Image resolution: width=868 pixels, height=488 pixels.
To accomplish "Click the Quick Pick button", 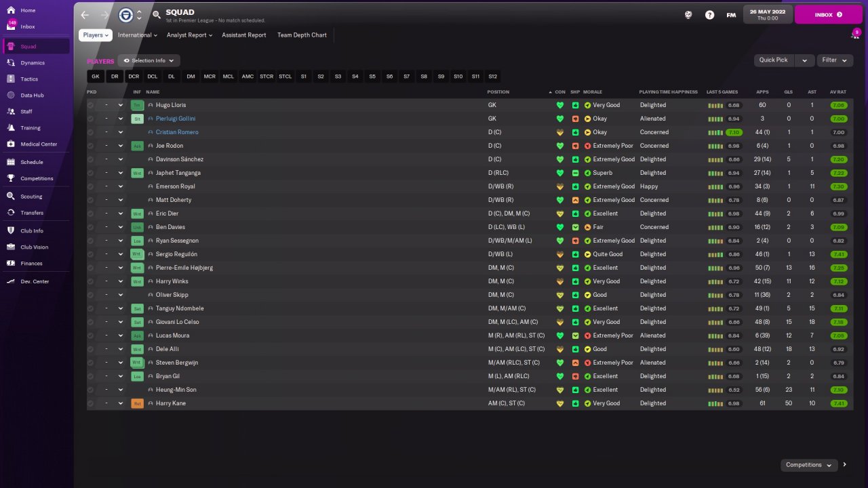I will (774, 60).
